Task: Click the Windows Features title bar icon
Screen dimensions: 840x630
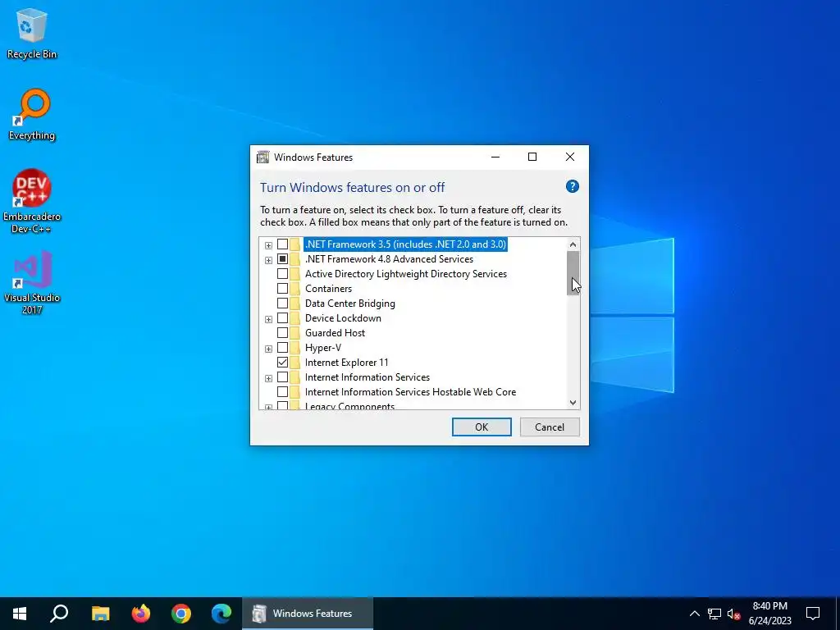Action: click(262, 157)
